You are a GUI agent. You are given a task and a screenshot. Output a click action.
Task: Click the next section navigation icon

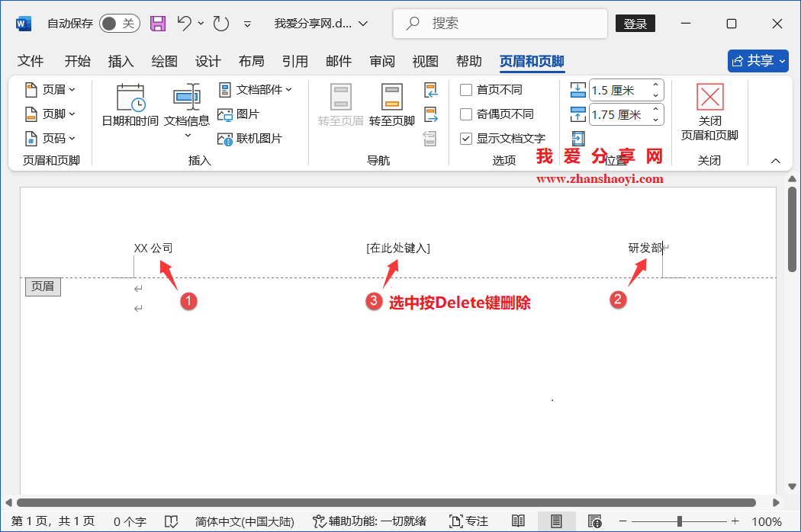click(x=431, y=114)
